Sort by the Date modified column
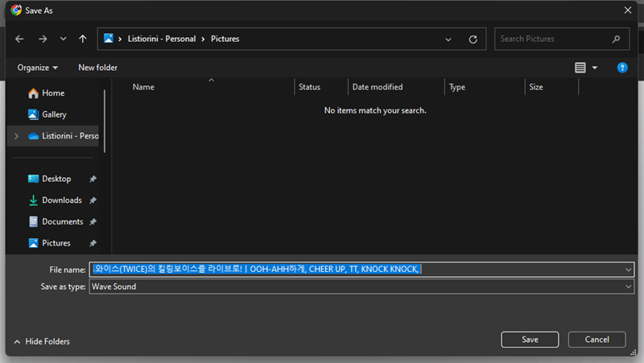 (x=378, y=87)
